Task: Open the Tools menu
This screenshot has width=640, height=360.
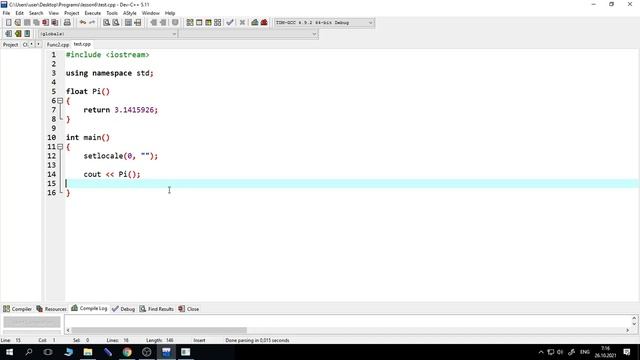Action: pos(112,13)
